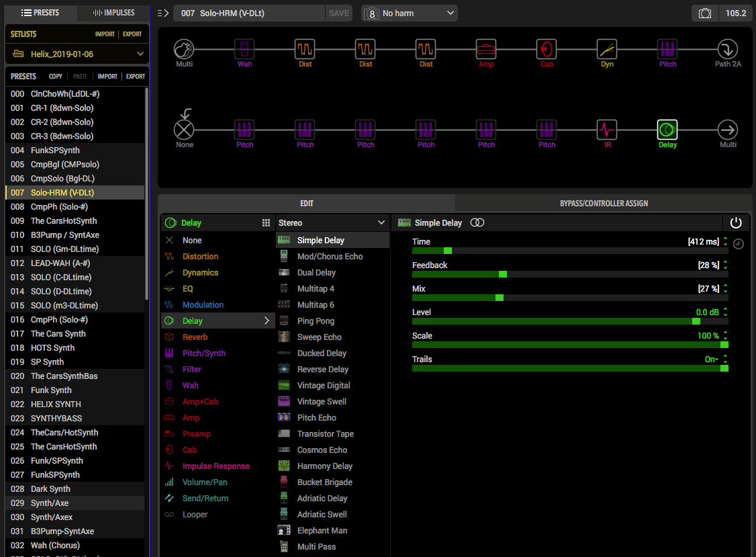Click the Export link under Setlists

[x=132, y=34]
